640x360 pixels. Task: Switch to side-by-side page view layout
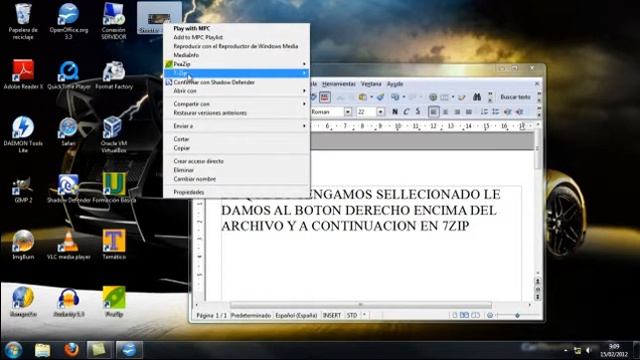[464, 315]
